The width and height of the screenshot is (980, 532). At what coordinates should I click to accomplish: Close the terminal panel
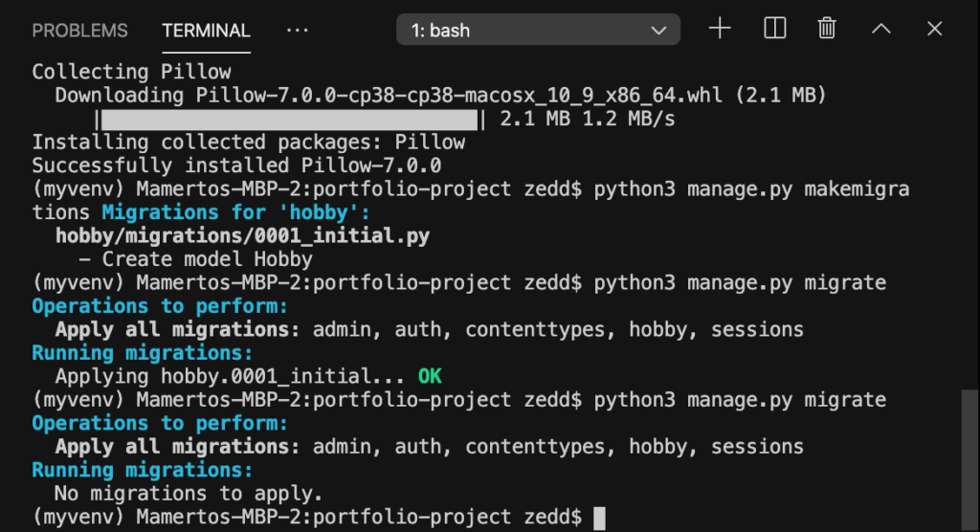(x=934, y=29)
